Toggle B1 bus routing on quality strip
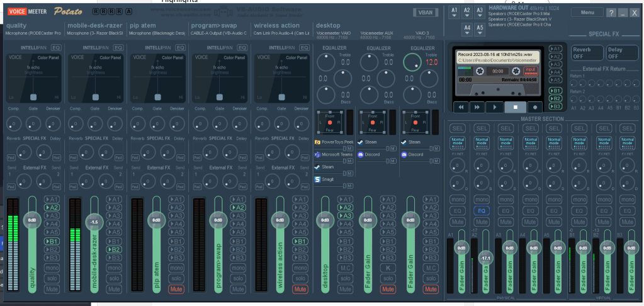644x306 pixels. pyautogui.click(x=52, y=241)
